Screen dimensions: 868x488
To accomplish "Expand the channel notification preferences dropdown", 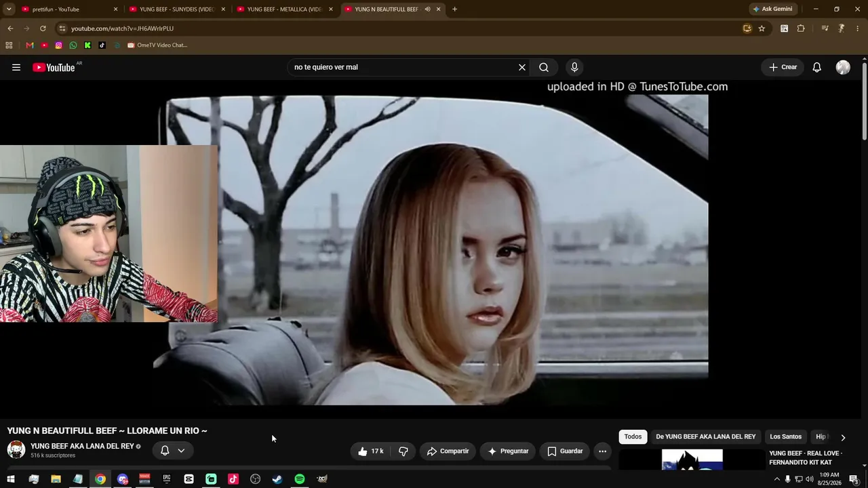I will pos(181,451).
